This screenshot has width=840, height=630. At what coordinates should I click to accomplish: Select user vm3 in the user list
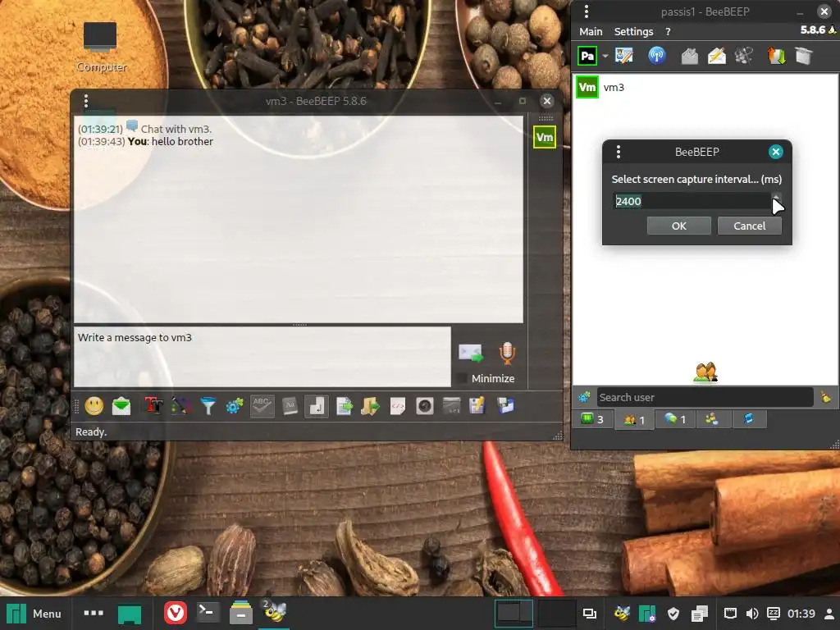[705, 87]
